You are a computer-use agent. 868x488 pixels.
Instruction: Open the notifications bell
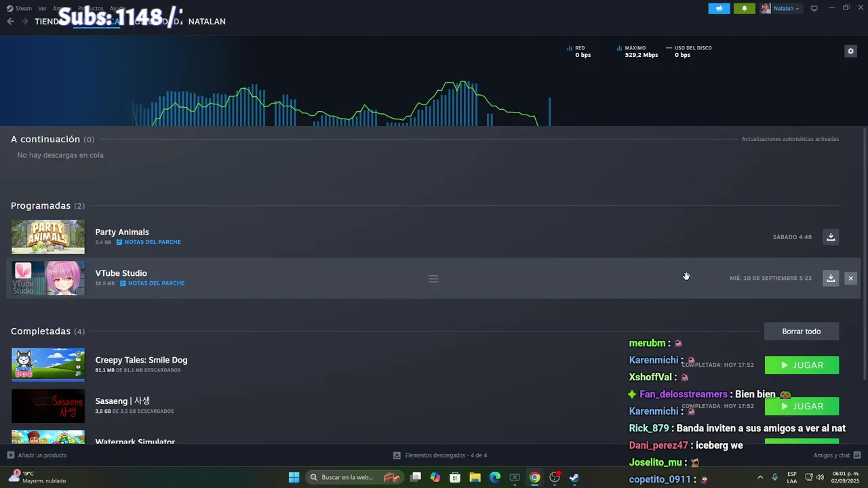click(x=744, y=8)
